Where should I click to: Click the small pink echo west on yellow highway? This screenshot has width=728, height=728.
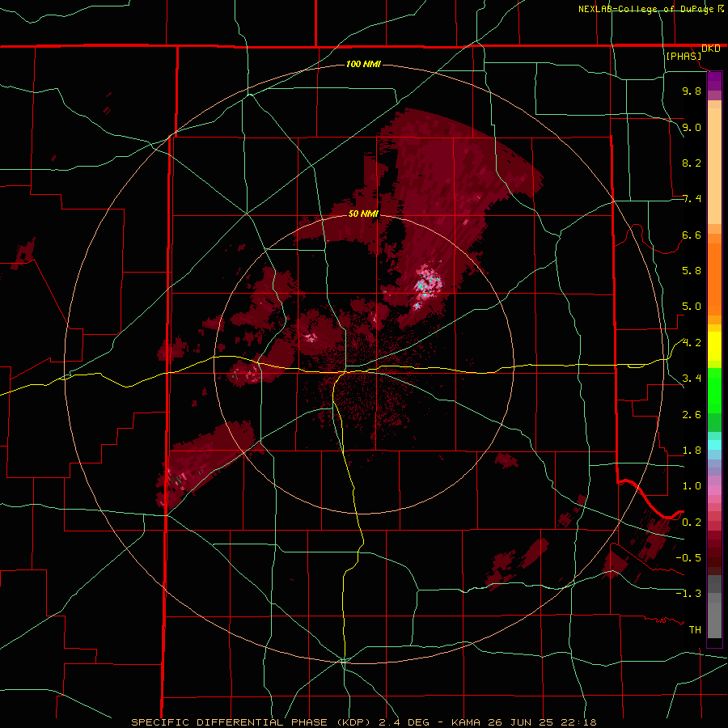pyautogui.click(x=245, y=373)
